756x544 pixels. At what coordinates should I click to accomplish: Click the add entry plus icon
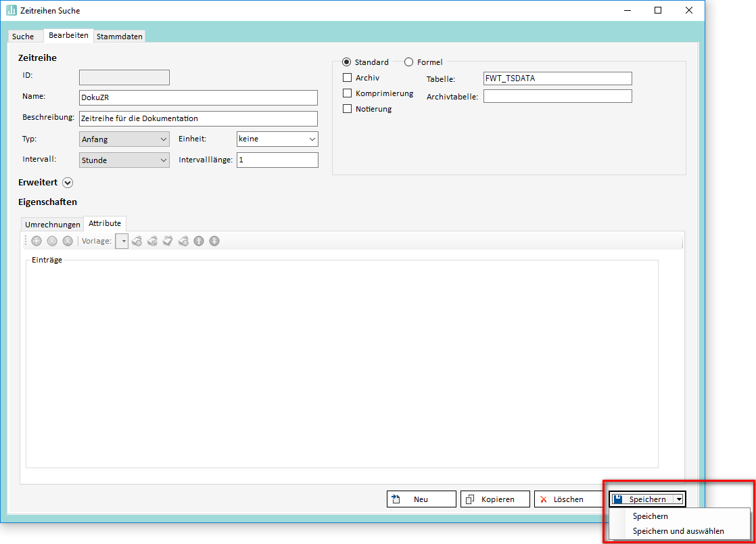click(x=37, y=241)
